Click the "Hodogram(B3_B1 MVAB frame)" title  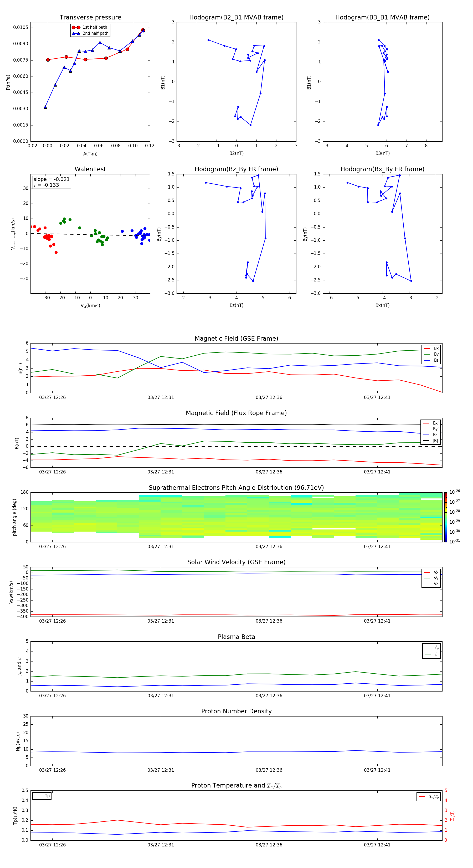click(x=382, y=18)
